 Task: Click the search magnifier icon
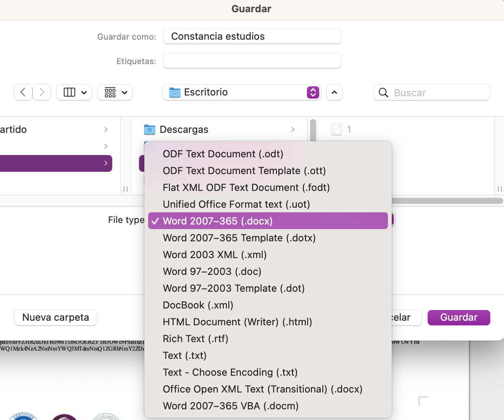(383, 92)
